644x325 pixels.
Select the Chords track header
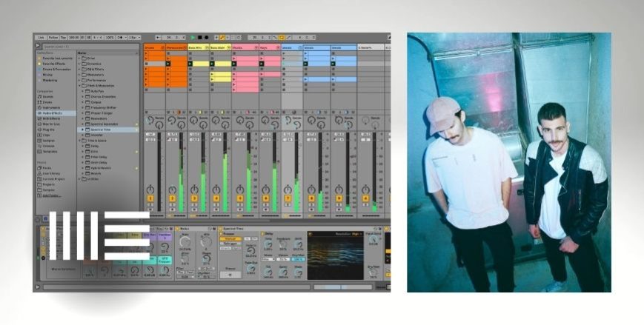pos(245,47)
